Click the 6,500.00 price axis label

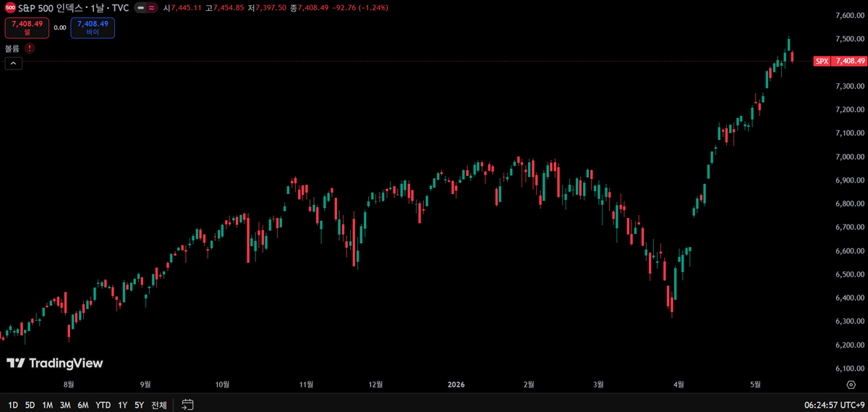tap(850, 274)
